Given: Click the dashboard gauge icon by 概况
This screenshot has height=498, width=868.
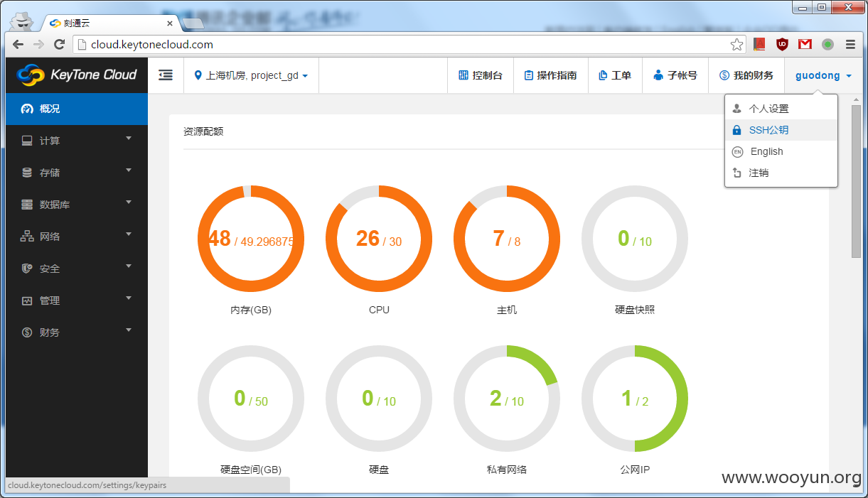Looking at the screenshot, I should click(27, 109).
